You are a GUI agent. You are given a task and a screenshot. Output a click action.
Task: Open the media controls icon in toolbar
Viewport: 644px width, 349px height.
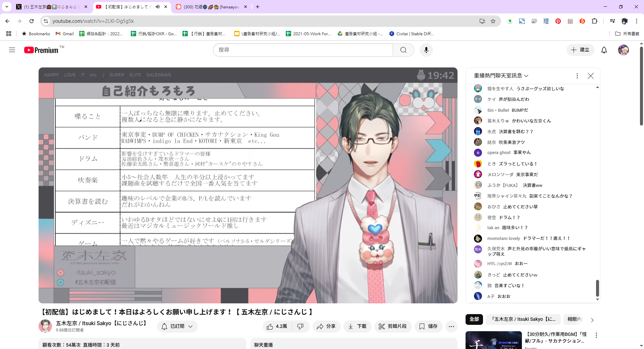612,21
